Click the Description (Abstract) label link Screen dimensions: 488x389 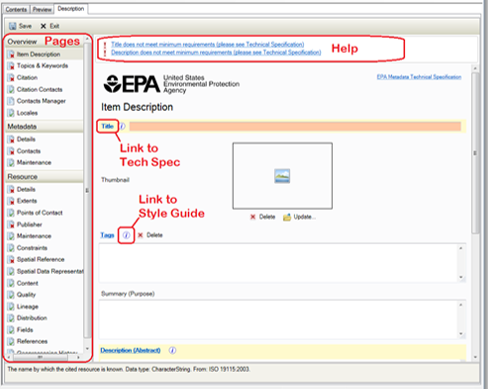pyautogui.click(x=130, y=350)
